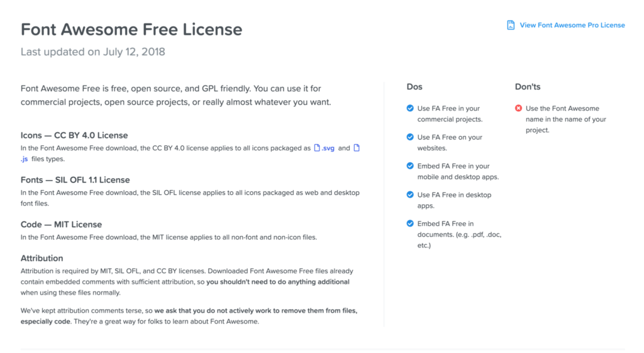
Task: Click check icon for desktop apps item
Action: 410,194
